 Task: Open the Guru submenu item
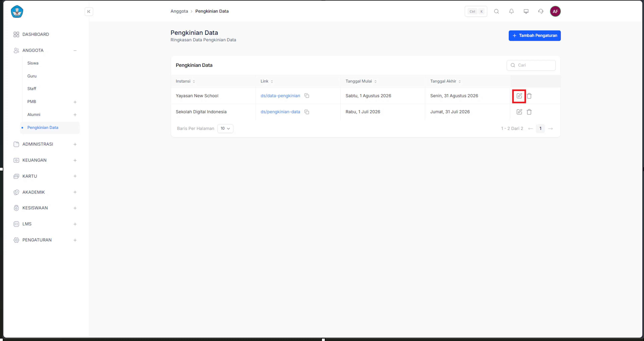(x=32, y=76)
